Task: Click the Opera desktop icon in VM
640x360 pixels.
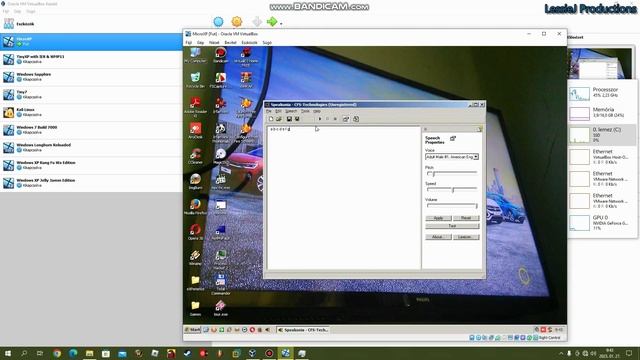Action: pos(196,232)
